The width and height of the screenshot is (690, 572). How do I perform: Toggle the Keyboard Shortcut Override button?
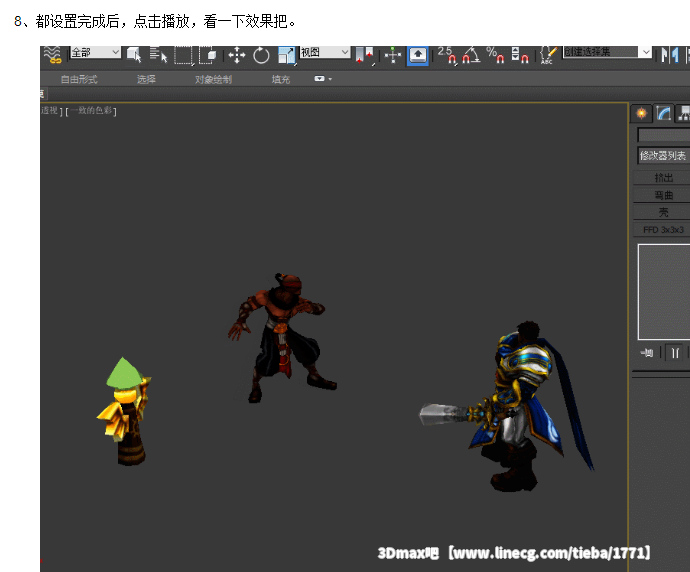pyautogui.click(x=418, y=55)
